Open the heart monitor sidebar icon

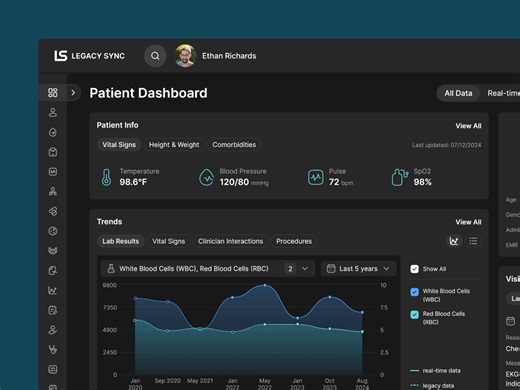[x=53, y=172]
